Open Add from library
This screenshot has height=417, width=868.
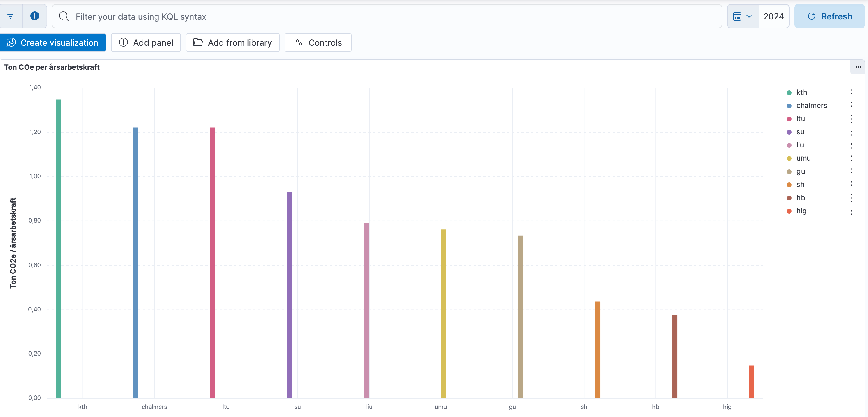[232, 43]
